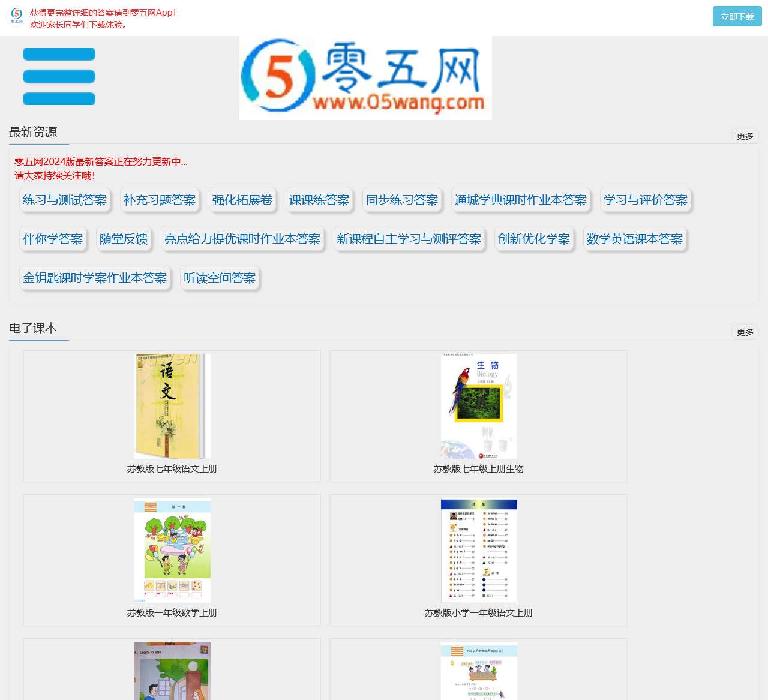Open the blue hamburger menu bars
768x700 pixels.
coord(58,77)
